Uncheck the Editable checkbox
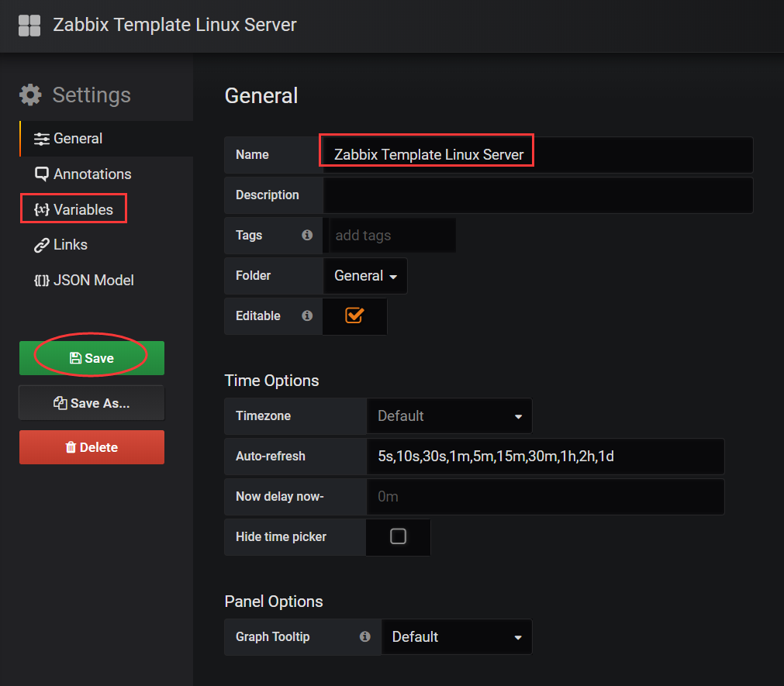 (x=354, y=315)
